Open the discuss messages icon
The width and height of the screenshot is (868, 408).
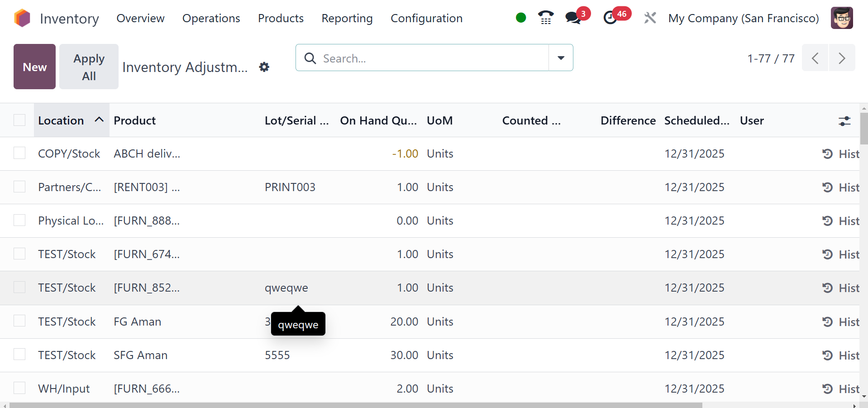pos(573,18)
